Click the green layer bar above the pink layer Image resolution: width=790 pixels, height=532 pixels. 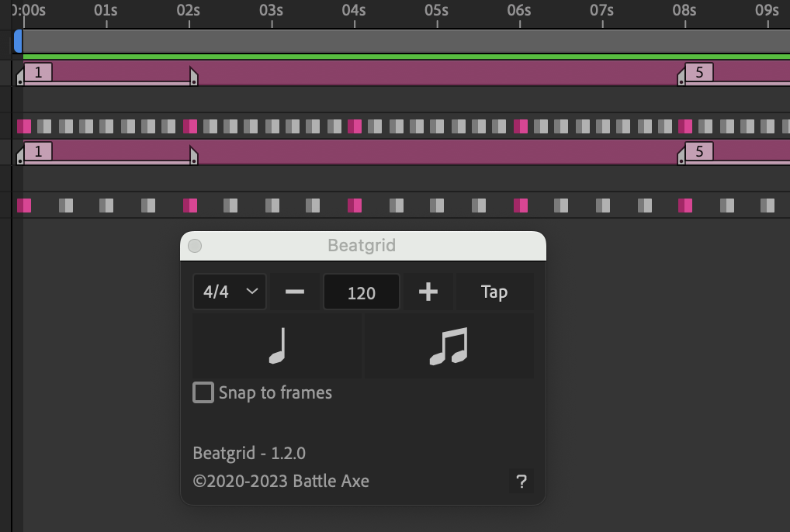388,57
